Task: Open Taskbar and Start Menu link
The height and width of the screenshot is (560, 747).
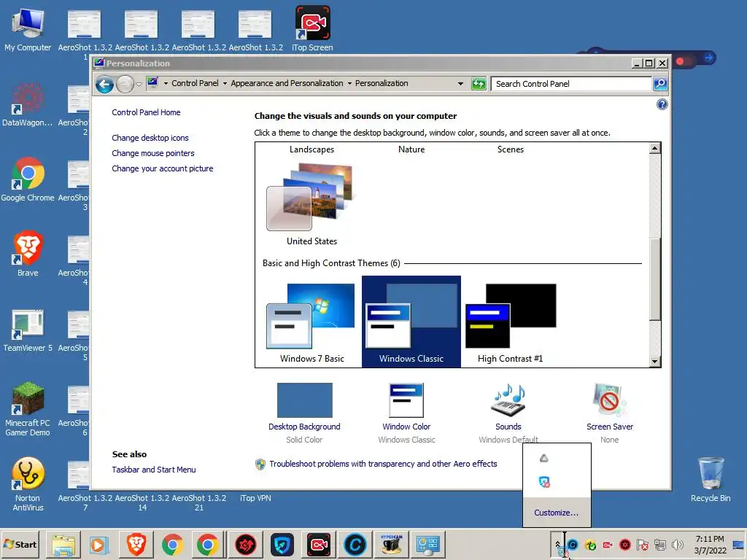Action: coord(153,470)
